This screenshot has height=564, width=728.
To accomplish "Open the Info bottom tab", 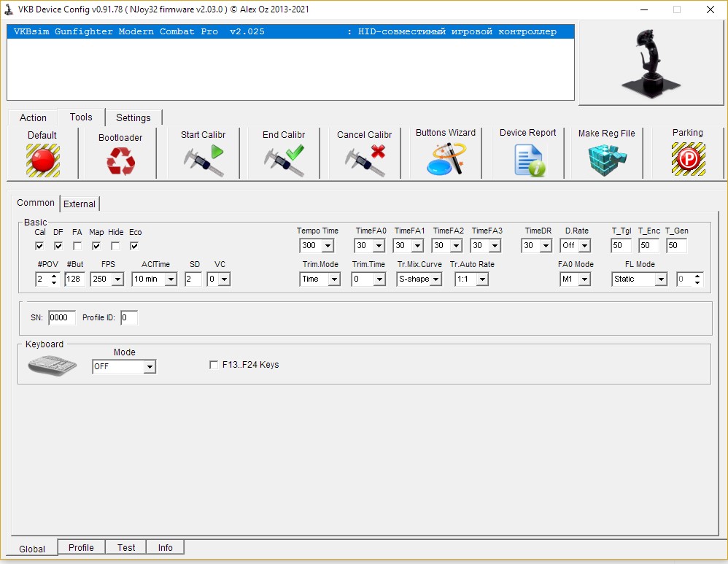I will pyautogui.click(x=166, y=547).
